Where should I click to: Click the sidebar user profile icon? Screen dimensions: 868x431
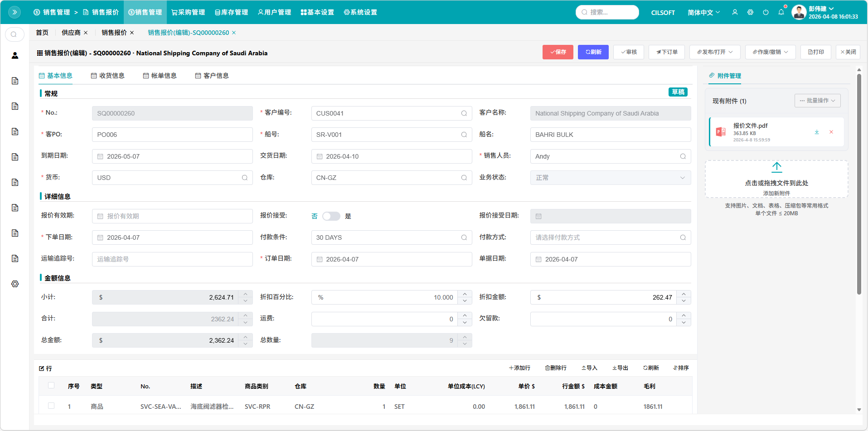[x=15, y=55]
